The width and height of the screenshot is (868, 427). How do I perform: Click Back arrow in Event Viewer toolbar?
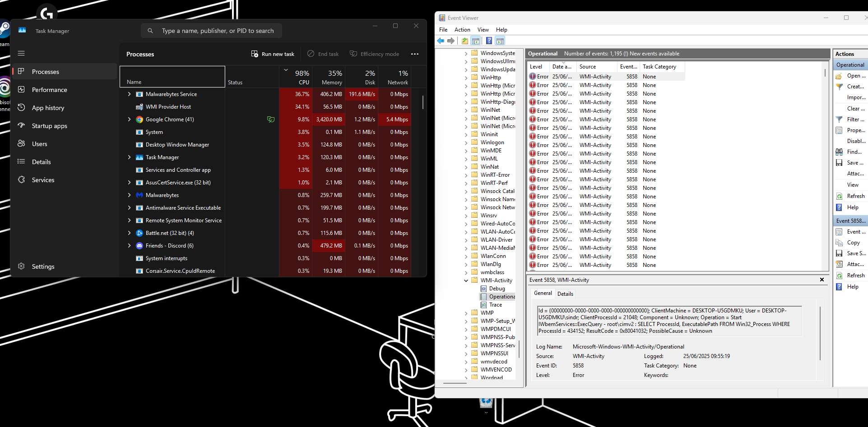point(441,41)
